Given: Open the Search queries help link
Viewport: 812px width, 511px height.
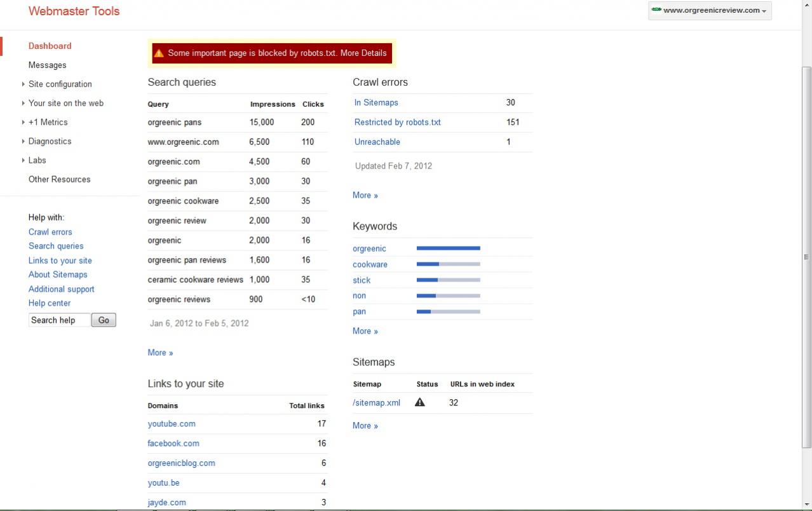Looking at the screenshot, I should (56, 246).
